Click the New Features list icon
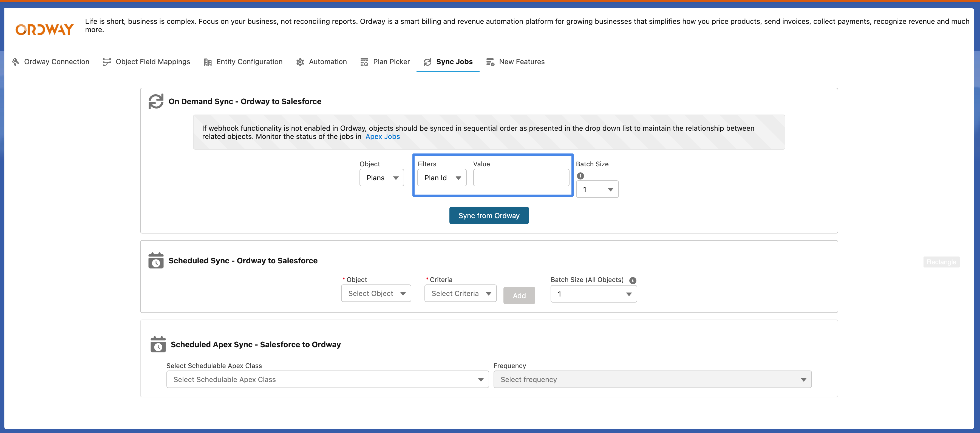The image size is (980, 433). coord(490,62)
